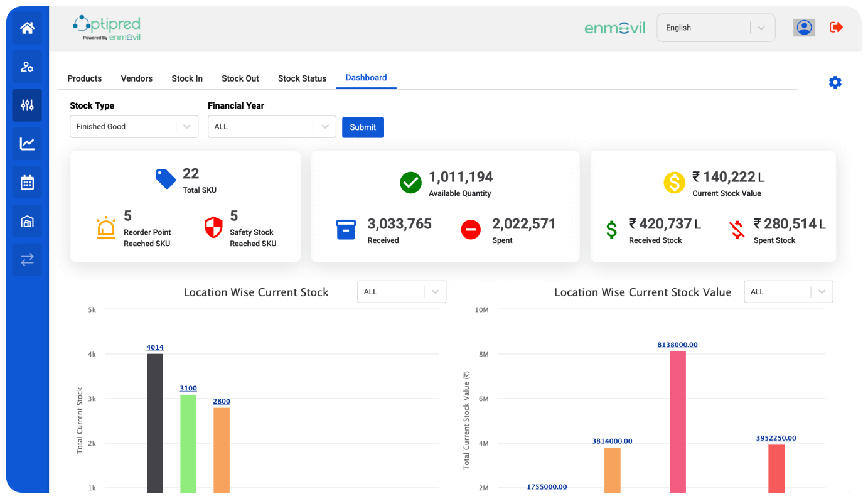Screen dimensions: 868x499
Task: Click the ₹ 280,514 L Spent Stock value
Action: pyautogui.click(x=790, y=224)
